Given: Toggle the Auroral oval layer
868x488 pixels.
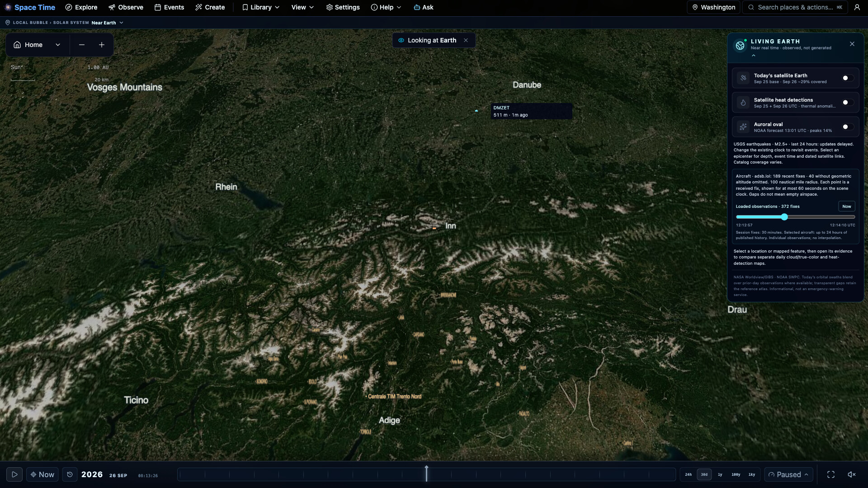Looking at the screenshot, I should tap(848, 127).
